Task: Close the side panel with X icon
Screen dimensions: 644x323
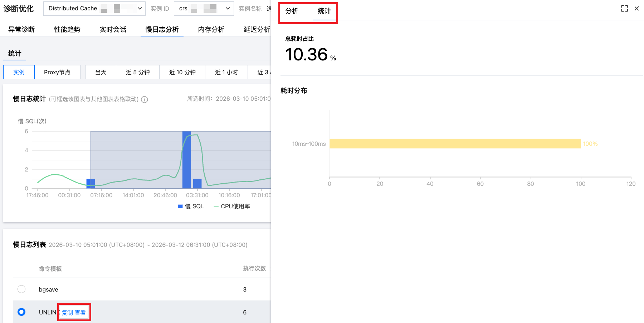Action: coord(636,9)
